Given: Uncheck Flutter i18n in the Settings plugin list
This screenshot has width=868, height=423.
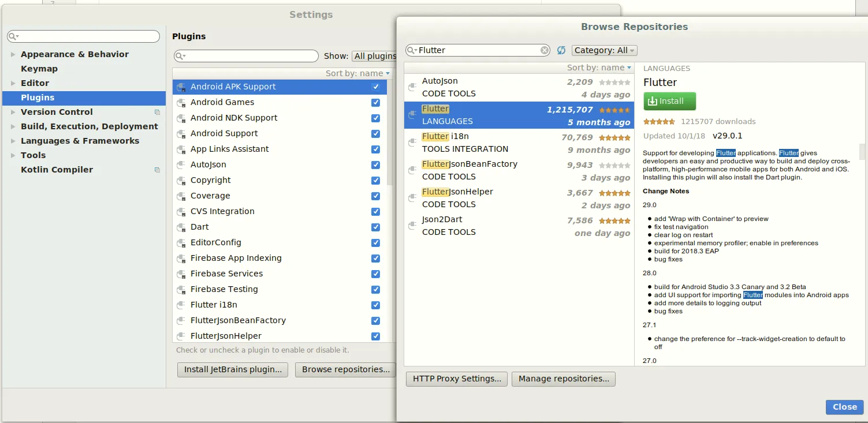Looking at the screenshot, I should pyautogui.click(x=376, y=305).
